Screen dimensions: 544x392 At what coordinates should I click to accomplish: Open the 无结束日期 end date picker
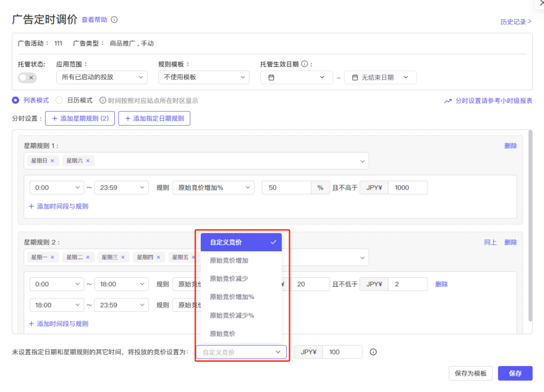[x=380, y=78]
